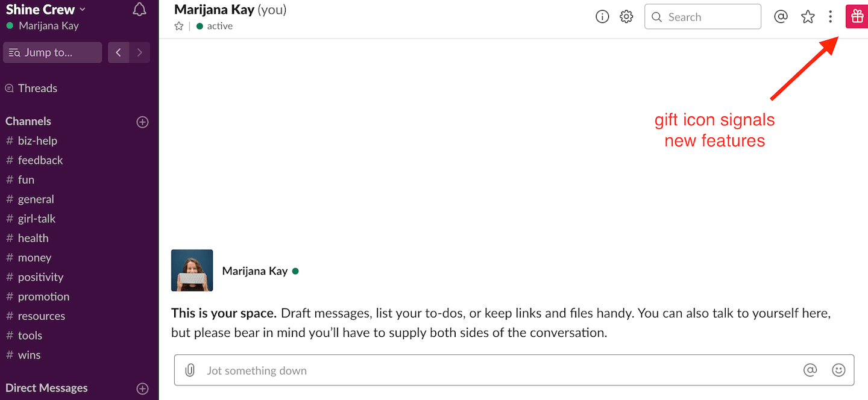Go back in history
The width and height of the screenshot is (868, 400).
click(118, 52)
